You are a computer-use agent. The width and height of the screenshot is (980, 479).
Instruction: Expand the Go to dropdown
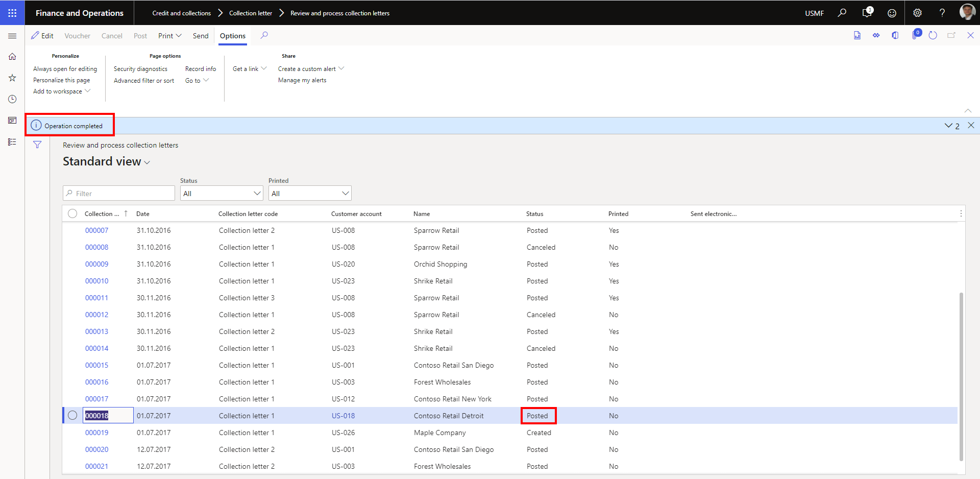point(197,80)
